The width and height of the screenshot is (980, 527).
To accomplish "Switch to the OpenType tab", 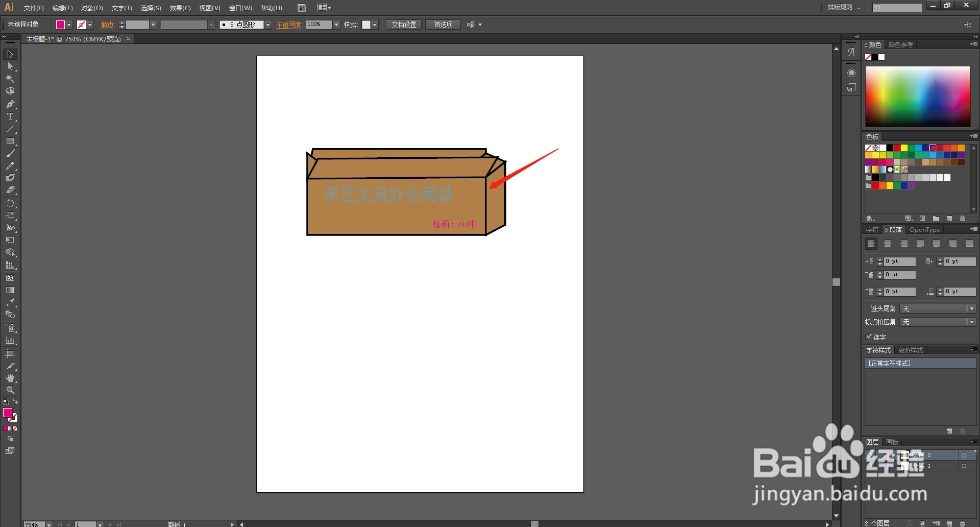I will 924,230.
